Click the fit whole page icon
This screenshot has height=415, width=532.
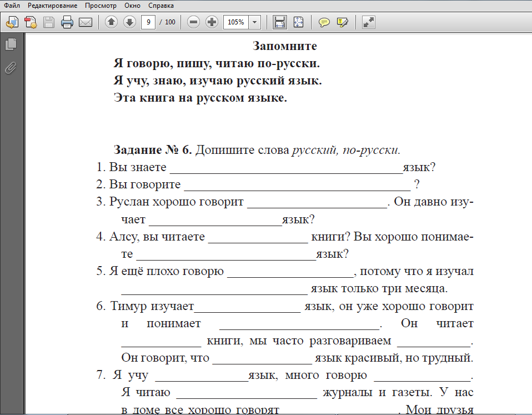[298, 22]
